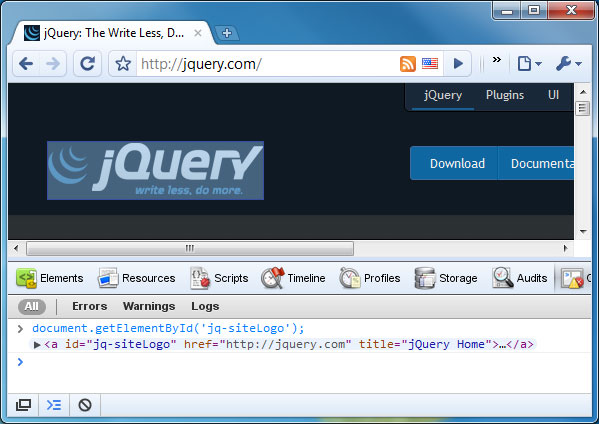Show hidden extensions via double chevron
This screenshot has height=424, width=599.
(496, 60)
